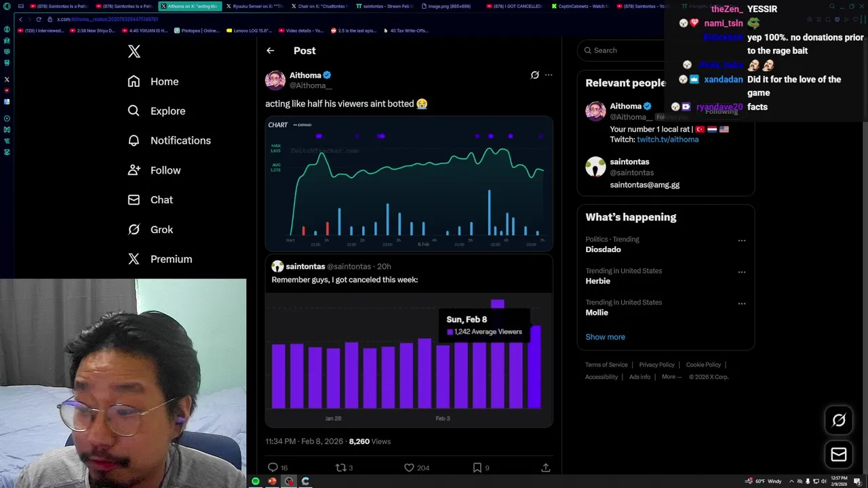Screen dimensions: 868x488
Task: Open the weather widget showing 60°F Windy
Action: [764, 481]
